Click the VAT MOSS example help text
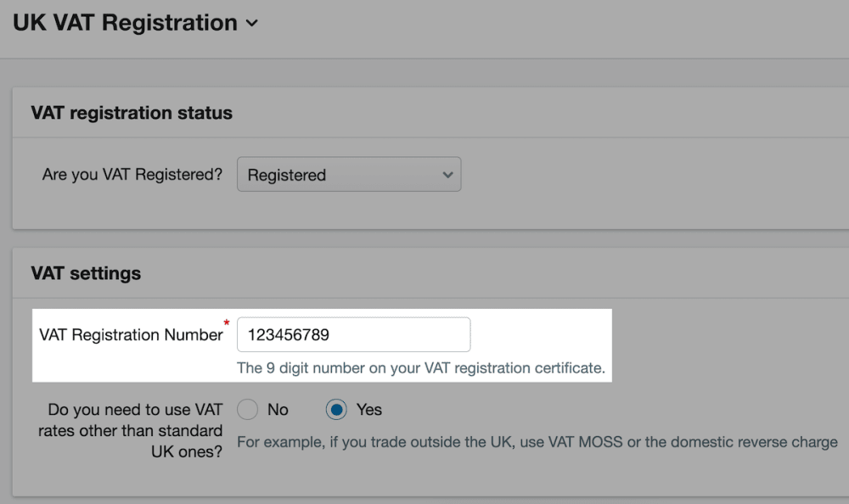Viewport: 849px width, 504px height. (x=537, y=442)
